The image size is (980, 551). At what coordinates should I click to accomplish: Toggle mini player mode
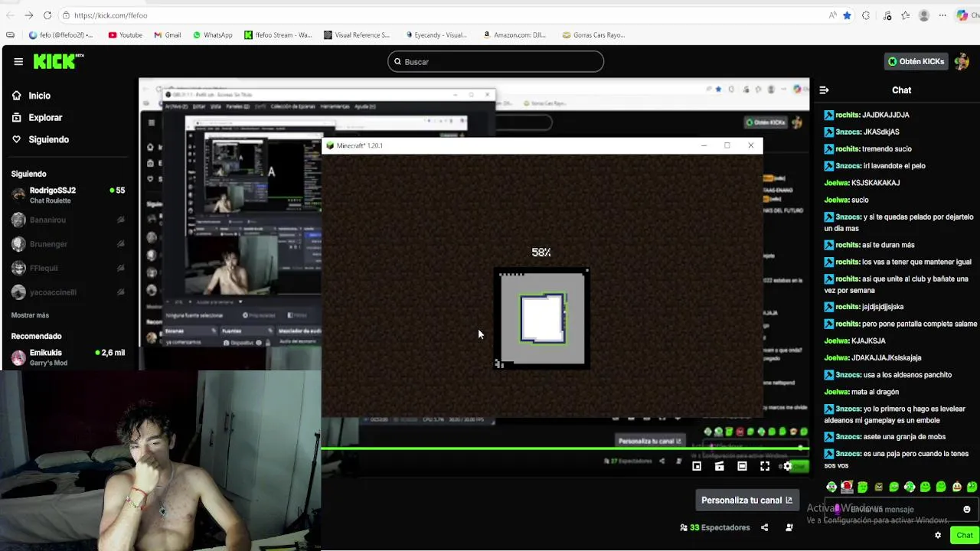pos(697,466)
